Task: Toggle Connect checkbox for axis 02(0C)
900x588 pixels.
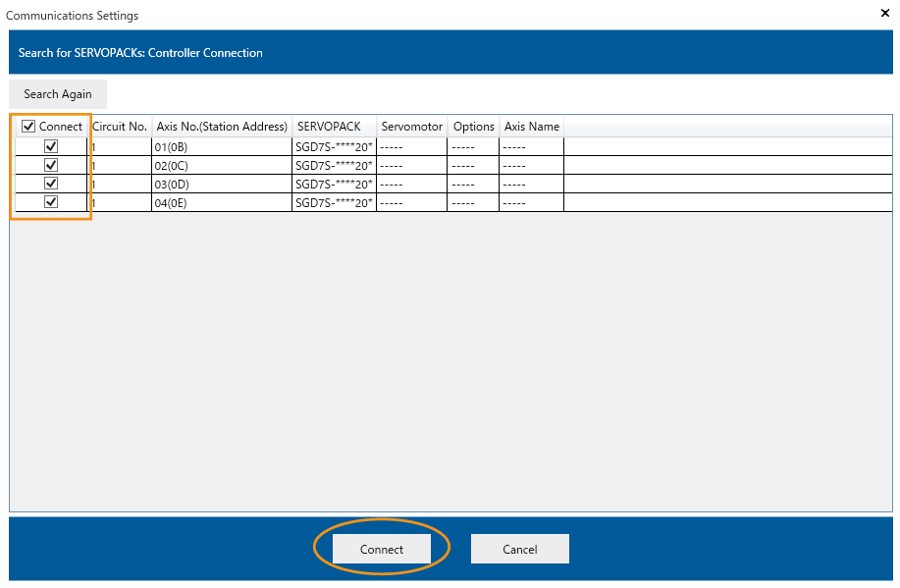Action: click(51, 165)
